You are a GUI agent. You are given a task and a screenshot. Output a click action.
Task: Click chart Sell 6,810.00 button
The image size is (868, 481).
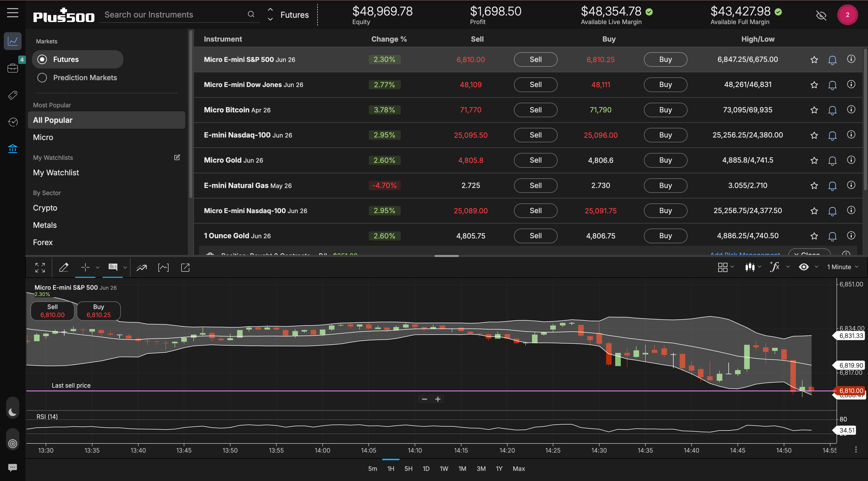click(53, 311)
